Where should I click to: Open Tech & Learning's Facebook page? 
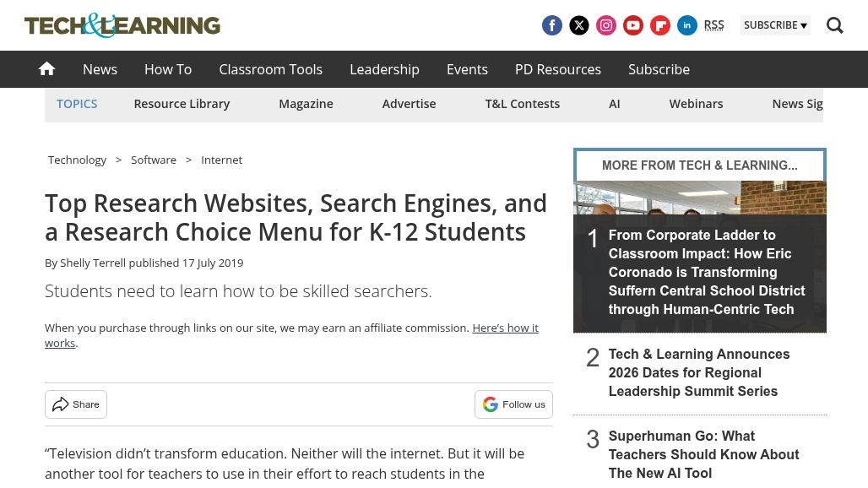pyautogui.click(x=552, y=25)
